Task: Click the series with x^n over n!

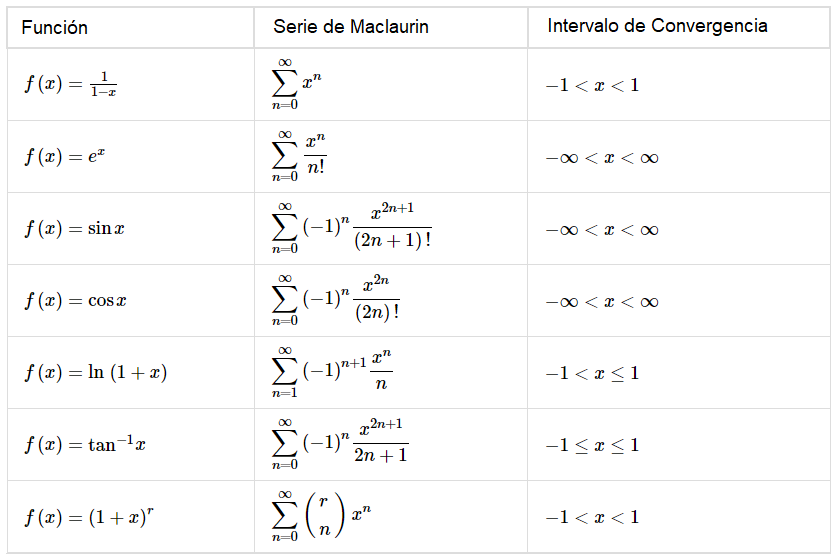Action: pyautogui.click(x=300, y=157)
